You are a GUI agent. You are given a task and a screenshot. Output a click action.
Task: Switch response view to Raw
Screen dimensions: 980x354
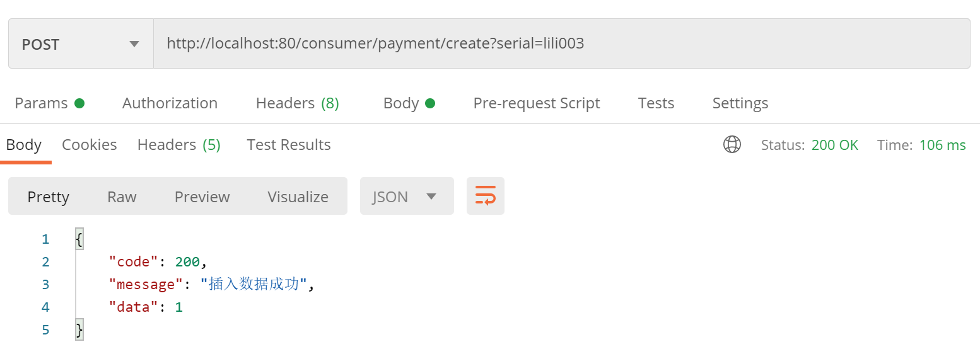pos(122,197)
